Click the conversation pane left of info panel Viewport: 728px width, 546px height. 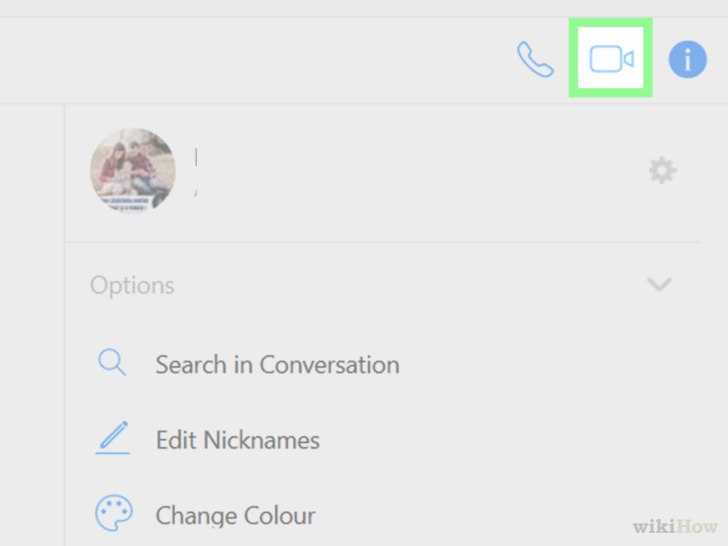[x=32, y=325]
